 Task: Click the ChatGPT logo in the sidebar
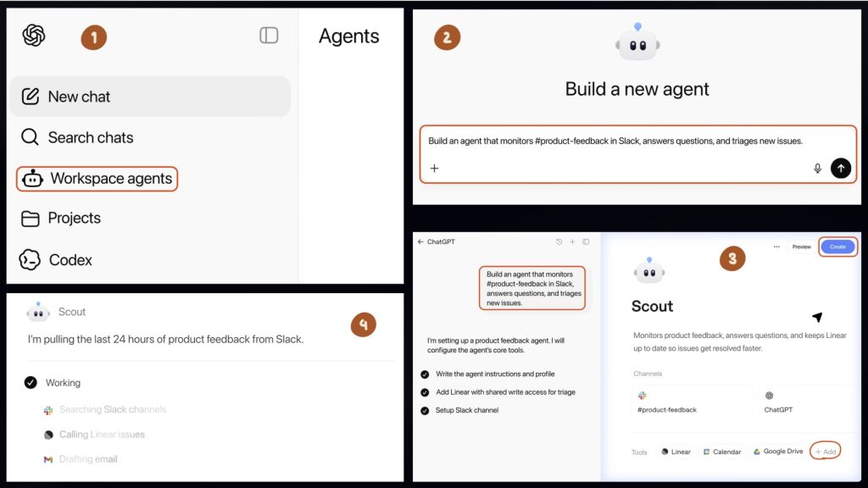click(34, 36)
